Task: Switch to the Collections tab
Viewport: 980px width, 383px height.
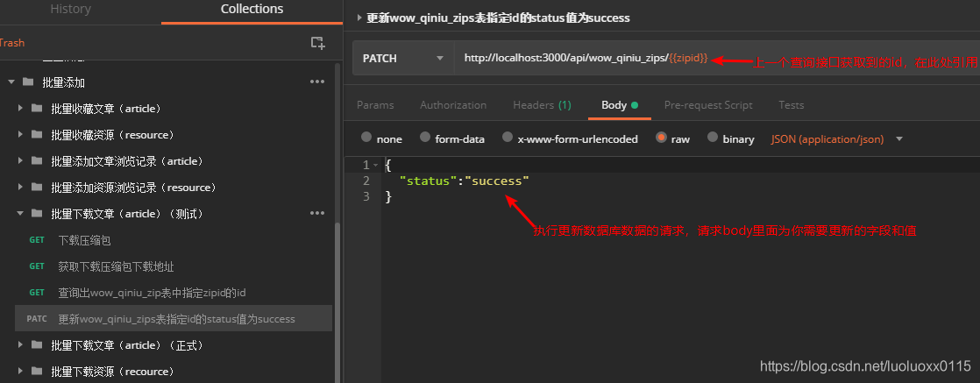Action: tap(252, 10)
